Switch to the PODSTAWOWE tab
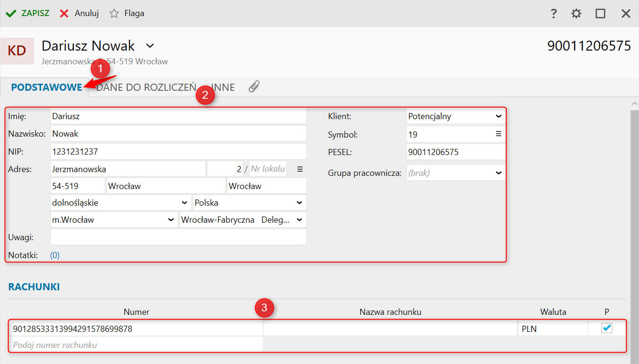The width and height of the screenshot is (639, 364). point(46,87)
